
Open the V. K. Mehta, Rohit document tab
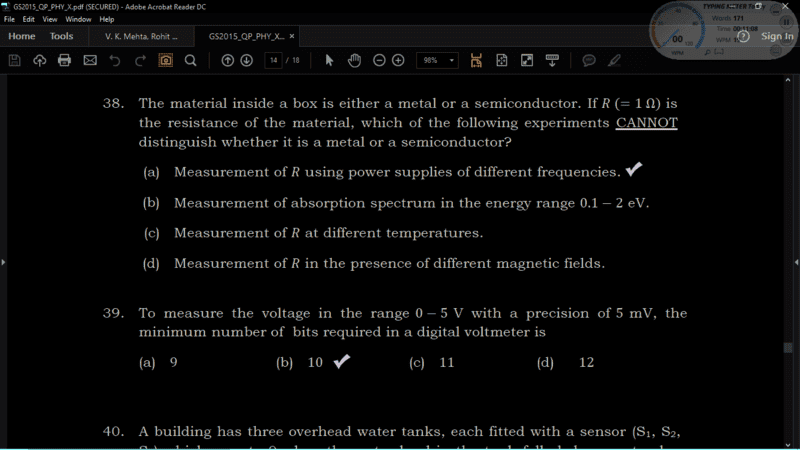click(x=141, y=36)
